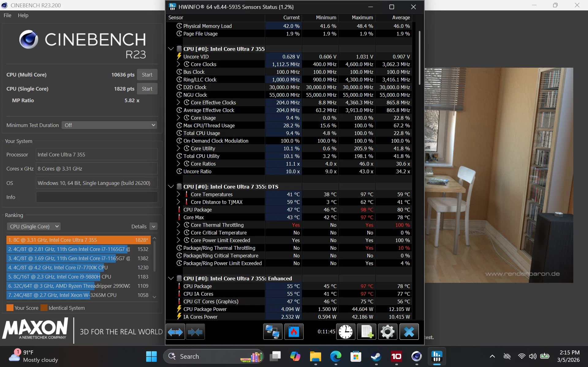
Task: Open Cinebench Help menu
Action: (23, 15)
